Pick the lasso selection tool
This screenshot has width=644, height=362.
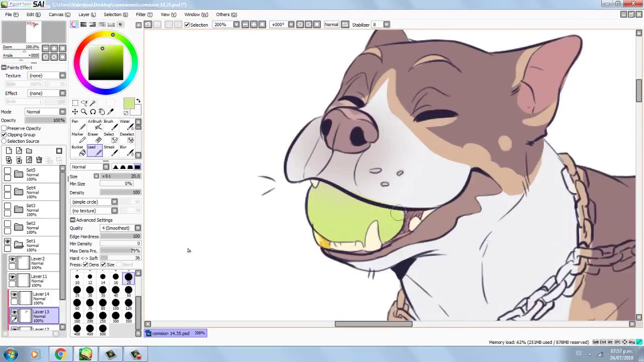(x=84, y=103)
